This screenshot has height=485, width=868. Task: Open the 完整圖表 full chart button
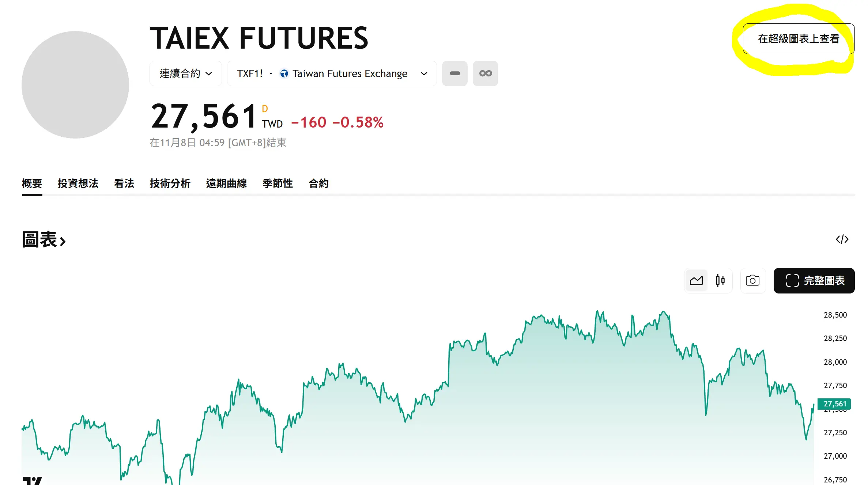(814, 281)
